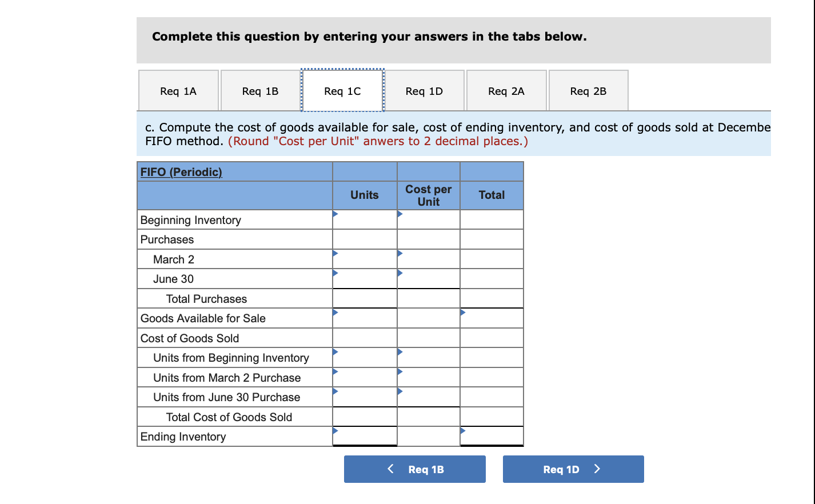815x504 pixels.
Task: Click the Ending Inventory units cell marker
Action: [x=335, y=431]
